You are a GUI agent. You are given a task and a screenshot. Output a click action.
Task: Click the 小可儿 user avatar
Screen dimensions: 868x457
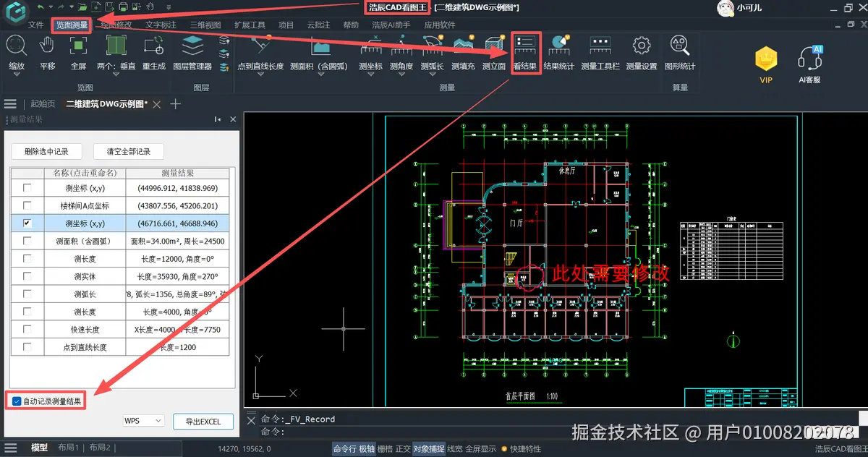[726, 8]
